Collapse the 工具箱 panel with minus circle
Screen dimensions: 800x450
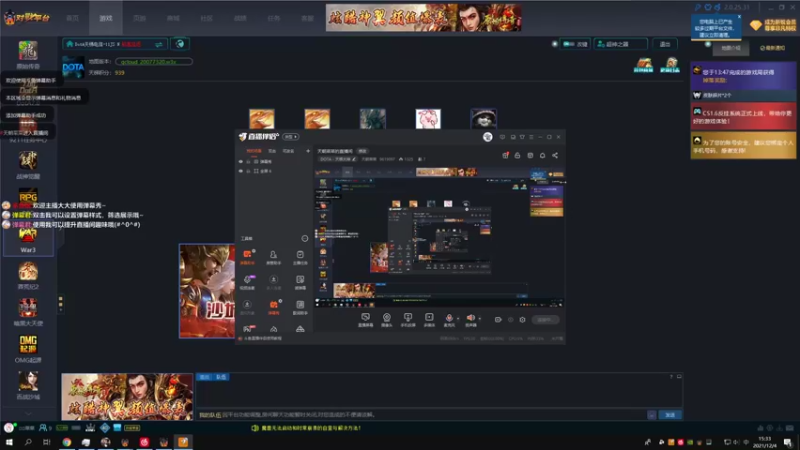click(x=305, y=238)
